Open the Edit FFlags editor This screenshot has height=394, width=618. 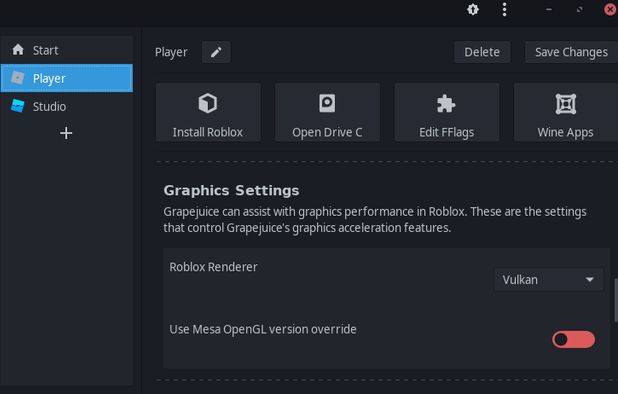(x=447, y=112)
